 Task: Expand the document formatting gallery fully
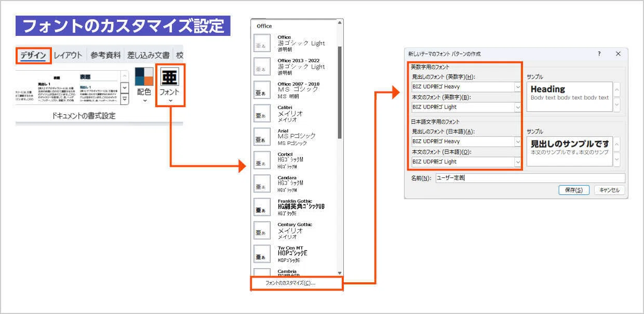(125, 99)
